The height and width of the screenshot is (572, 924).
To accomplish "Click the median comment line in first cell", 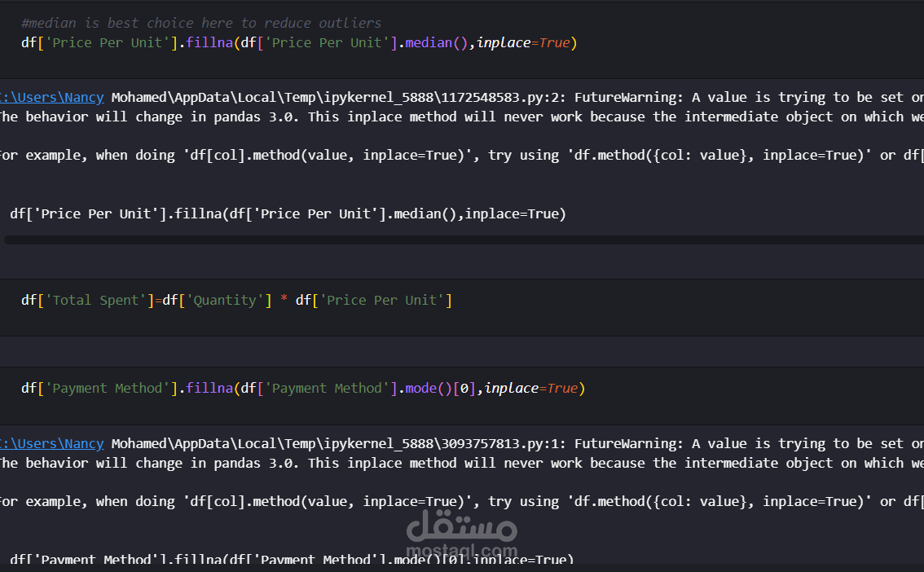I will click(201, 23).
